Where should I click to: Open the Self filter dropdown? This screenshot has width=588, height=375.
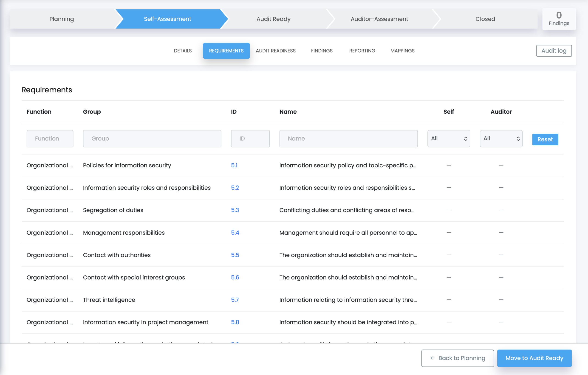click(449, 138)
